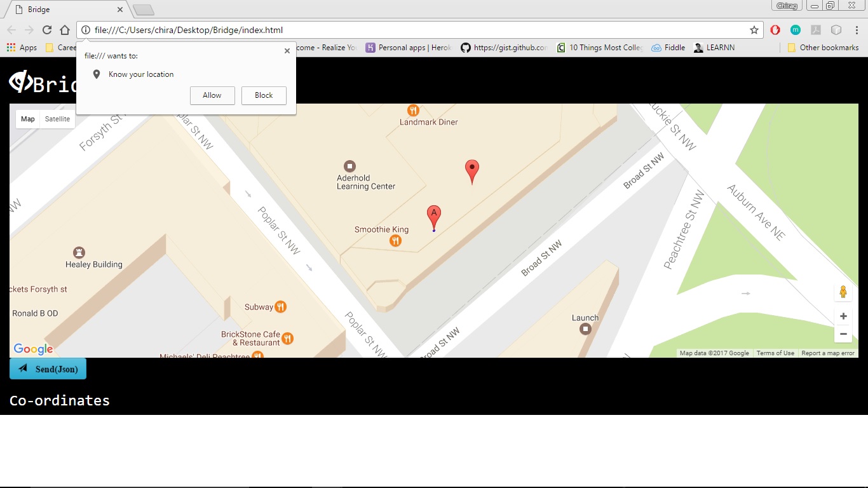This screenshot has width=868, height=488.
Task: Click Report a map error link
Action: pyautogui.click(x=828, y=353)
